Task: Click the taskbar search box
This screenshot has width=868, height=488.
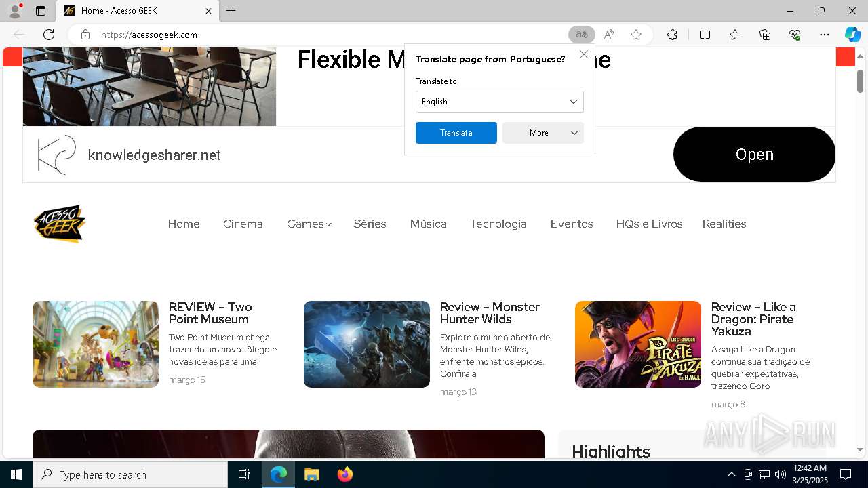Action: (x=130, y=474)
